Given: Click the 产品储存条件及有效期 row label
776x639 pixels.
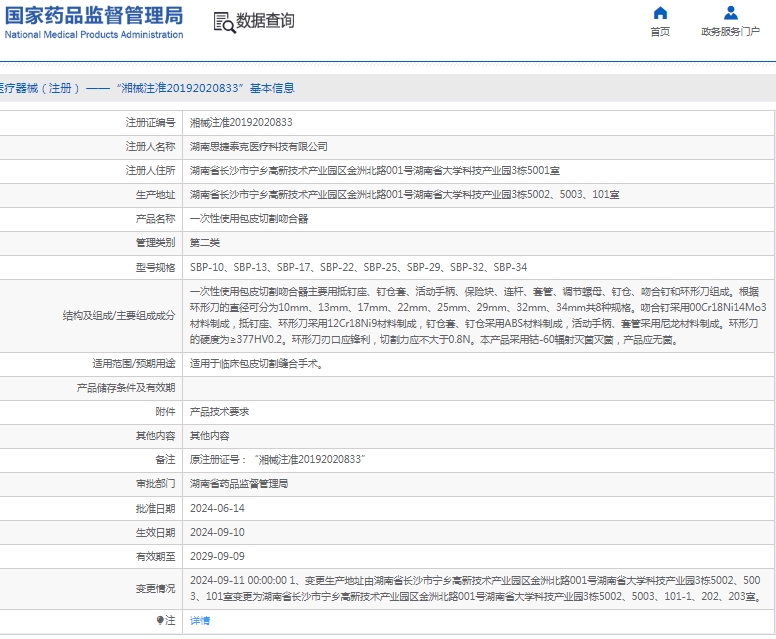Looking at the screenshot, I should pyautogui.click(x=126, y=388).
